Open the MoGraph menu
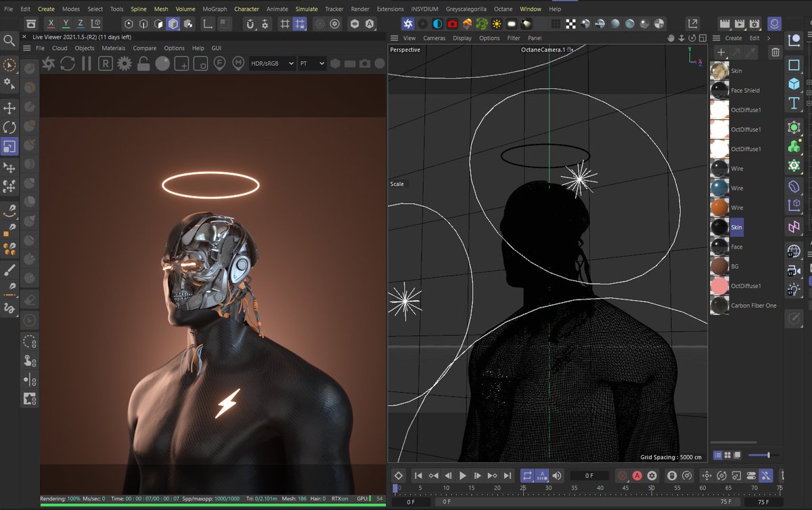Viewport: 812px width, 510px height. [217, 9]
